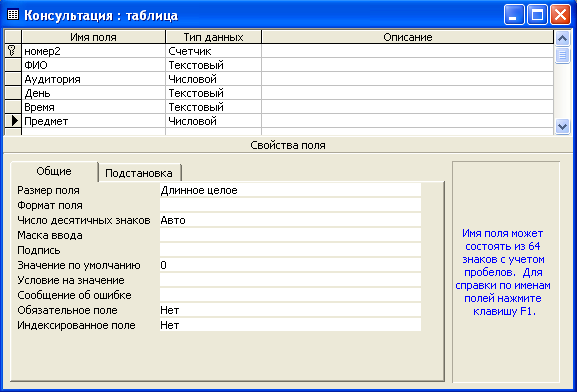577x392 pixels.
Task: Click the Условие на значение field
Action: point(290,280)
